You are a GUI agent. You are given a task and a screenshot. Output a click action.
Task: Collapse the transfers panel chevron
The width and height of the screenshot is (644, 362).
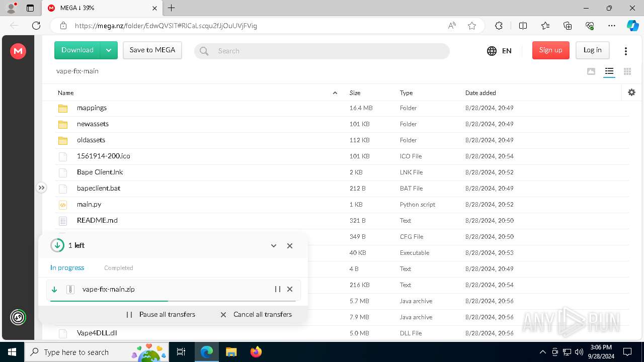click(274, 246)
